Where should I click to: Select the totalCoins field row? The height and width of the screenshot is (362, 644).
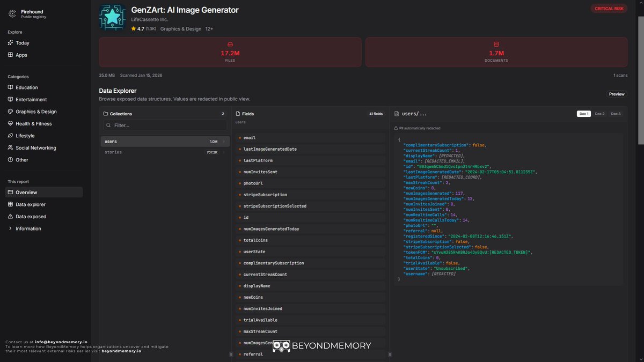click(310, 240)
